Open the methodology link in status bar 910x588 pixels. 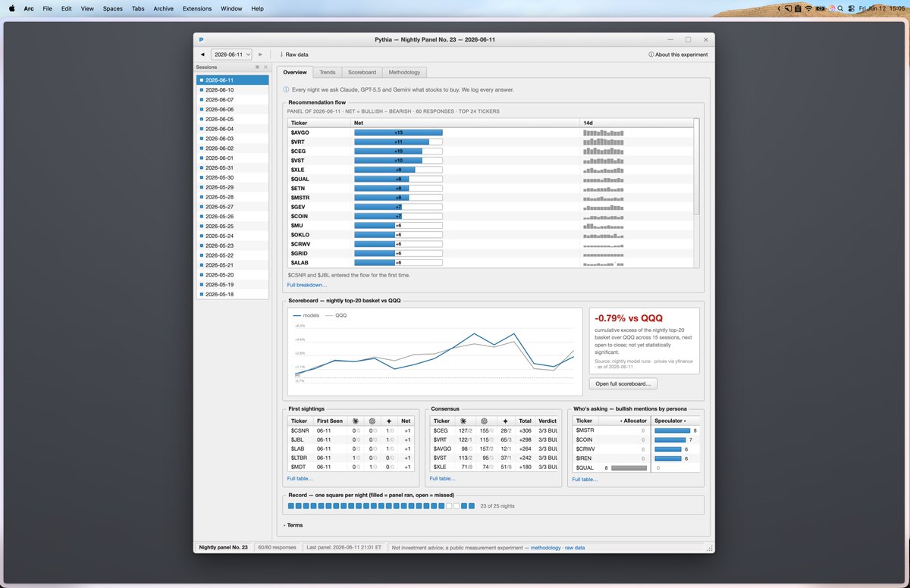[x=546, y=547]
